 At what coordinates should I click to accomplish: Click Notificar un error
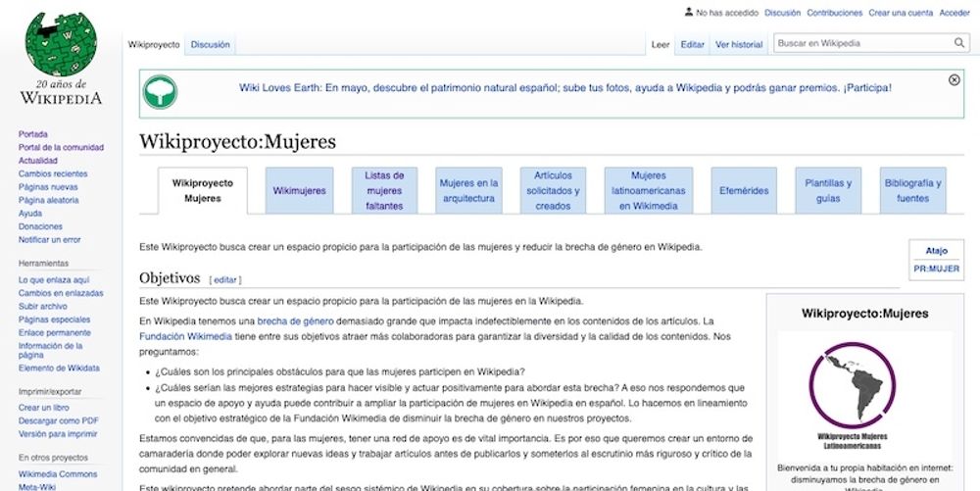49,239
